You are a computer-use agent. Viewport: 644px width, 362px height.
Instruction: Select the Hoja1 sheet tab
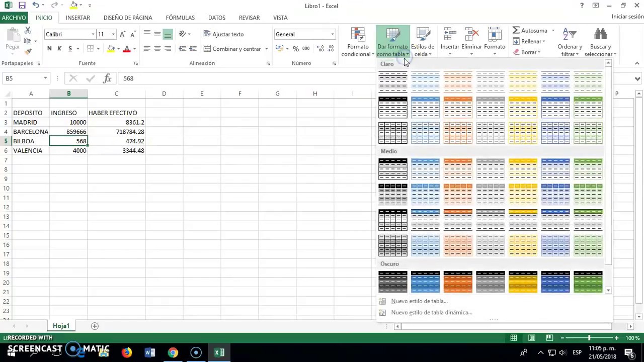(61, 326)
